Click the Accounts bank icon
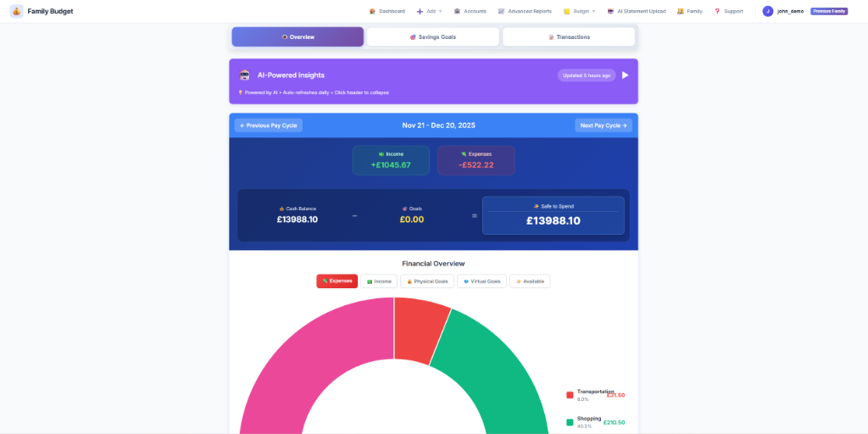Viewport: 868px width, 434px height. pos(457,11)
